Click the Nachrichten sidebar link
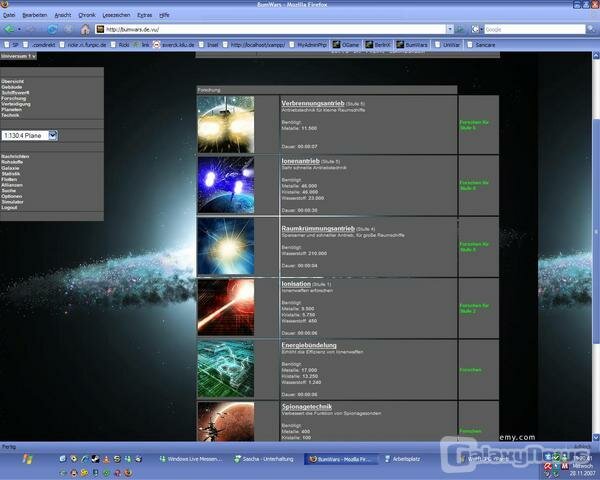This screenshot has width=600, height=480. (x=15, y=157)
